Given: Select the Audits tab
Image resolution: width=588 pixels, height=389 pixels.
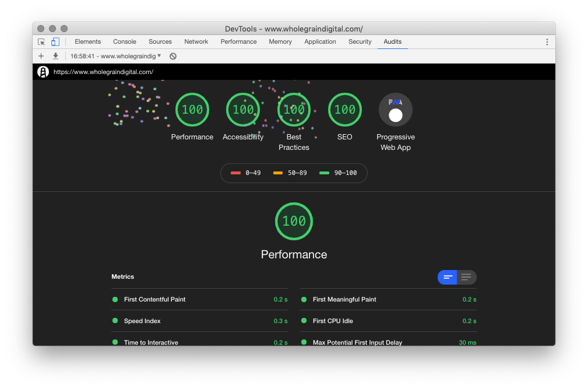Looking at the screenshot, I should tap(393, 41).
